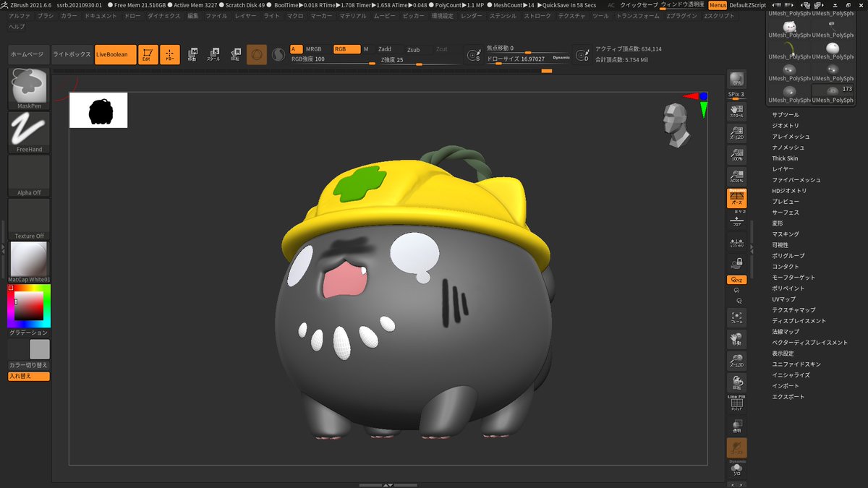Open the FreeHand stroke selector
The height and width of the screenshot is (488, 868).
(29, 132)
